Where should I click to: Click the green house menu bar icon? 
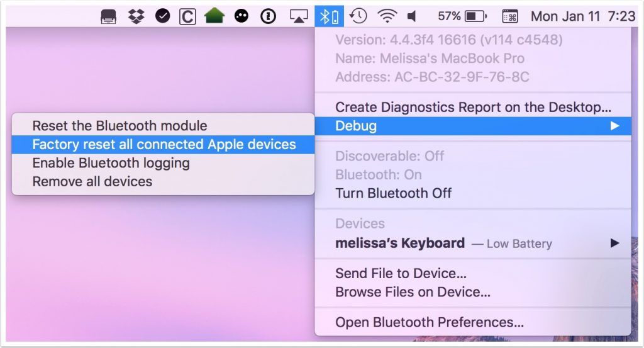(x=214, y=16)
